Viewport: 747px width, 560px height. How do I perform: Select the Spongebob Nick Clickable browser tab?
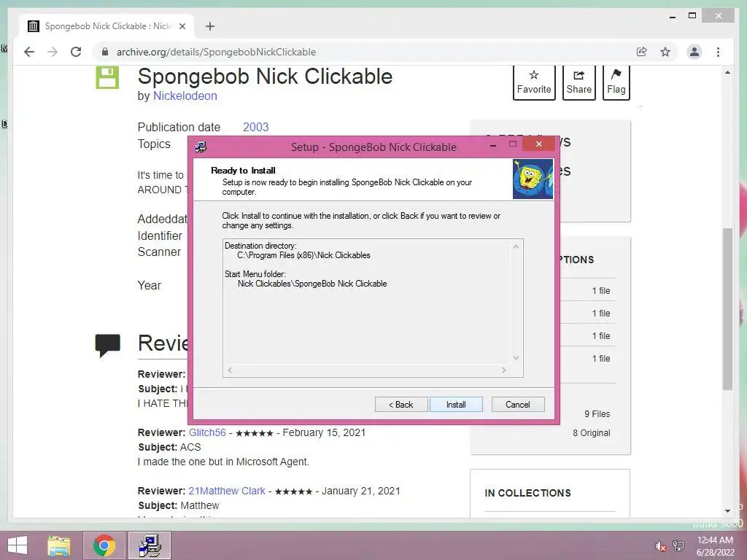coord(107,26)
